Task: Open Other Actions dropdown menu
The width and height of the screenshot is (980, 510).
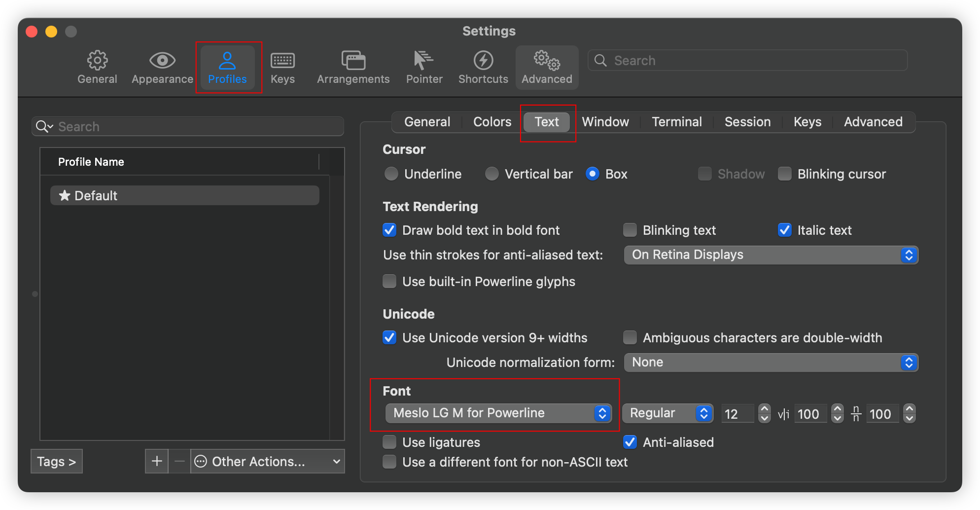Action: tap(268, 461)
